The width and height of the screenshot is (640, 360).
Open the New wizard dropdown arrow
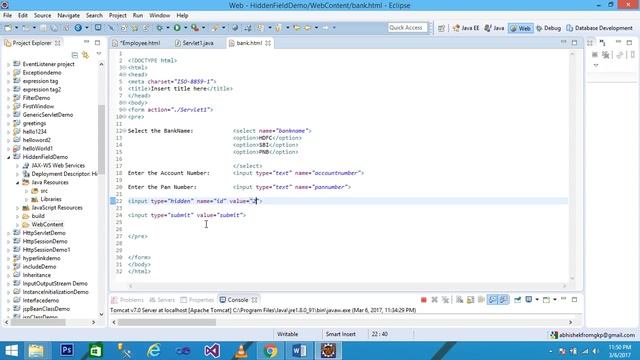click(16, 28)
